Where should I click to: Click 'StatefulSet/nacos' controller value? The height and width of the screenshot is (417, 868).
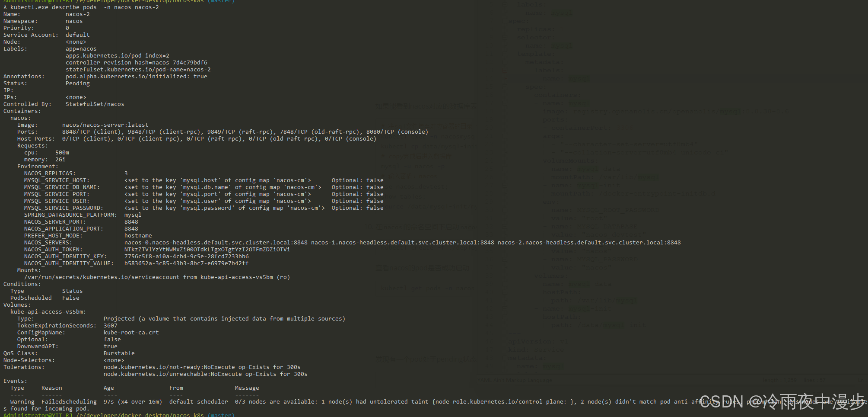pos(95,104)
